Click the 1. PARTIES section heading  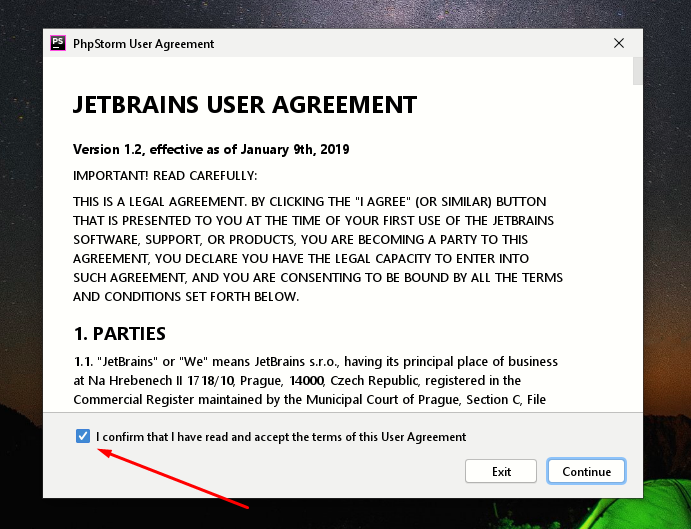click(x=119, y=334)
